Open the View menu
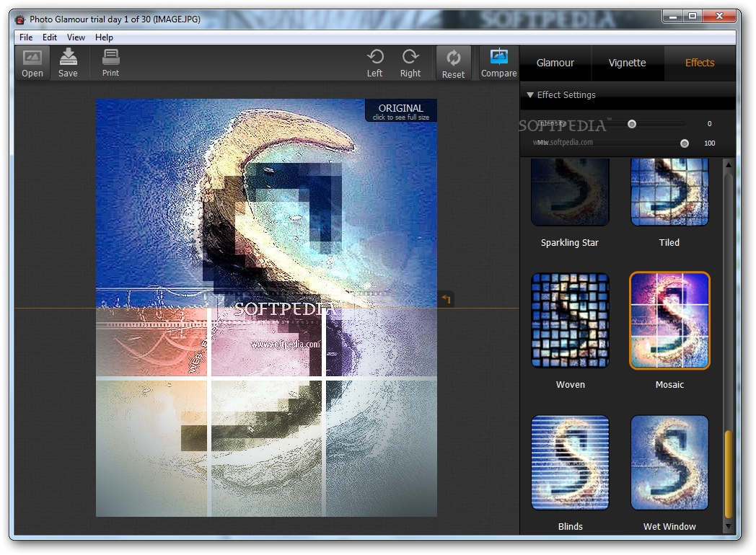The width and height of the screenshot is (756, 555). [76, 37]
